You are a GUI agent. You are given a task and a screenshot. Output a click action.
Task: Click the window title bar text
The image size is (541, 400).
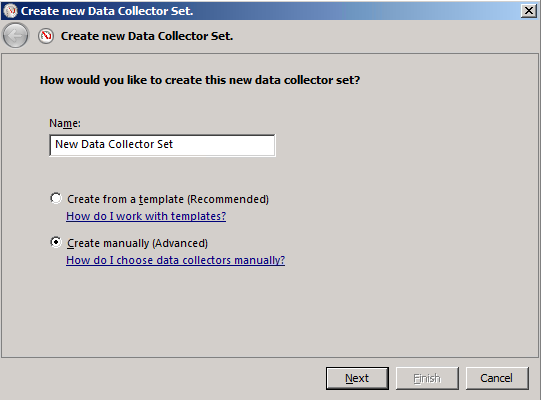[107, 11]
